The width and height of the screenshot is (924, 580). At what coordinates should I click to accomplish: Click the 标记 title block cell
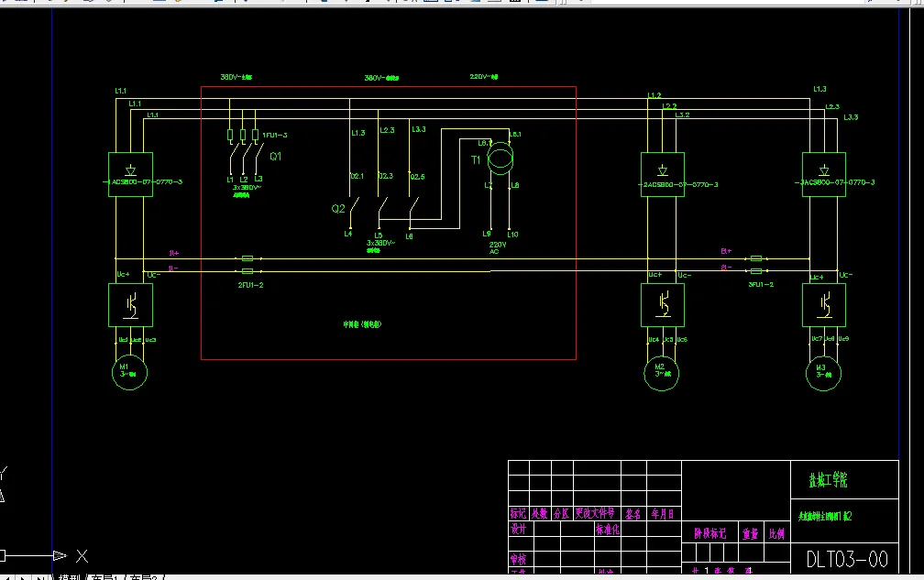point(519,513)
